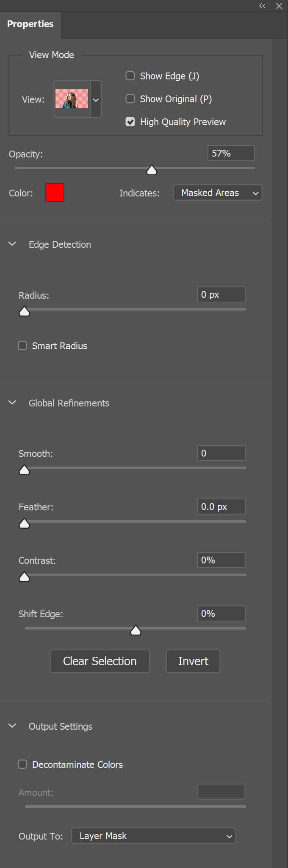This screenshot has width=288, height=868.
Task: Click the Shift Edge value field
Action: tap(221, 613)
